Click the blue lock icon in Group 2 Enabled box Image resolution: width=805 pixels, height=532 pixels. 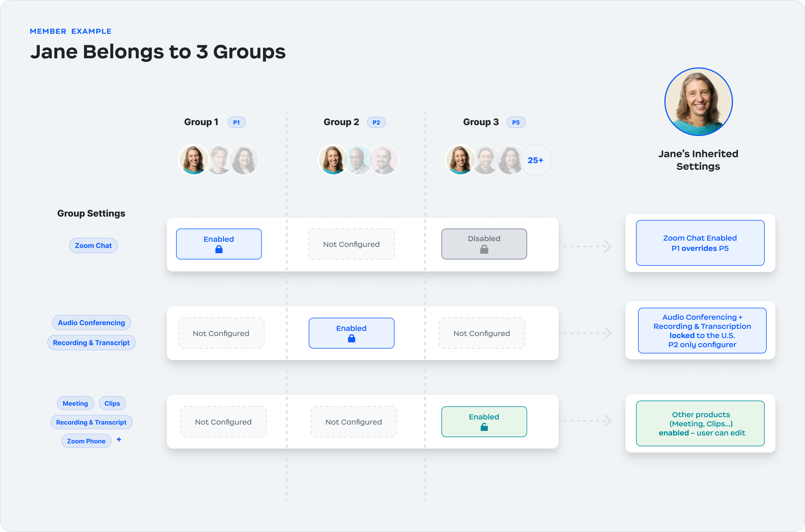pyautogui.click(x=352, y=338)
